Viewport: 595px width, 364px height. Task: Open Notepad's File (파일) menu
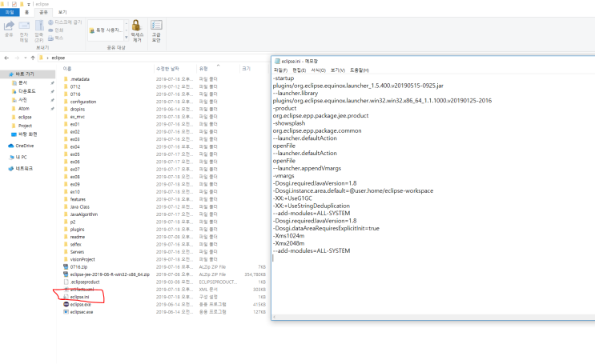280,70
